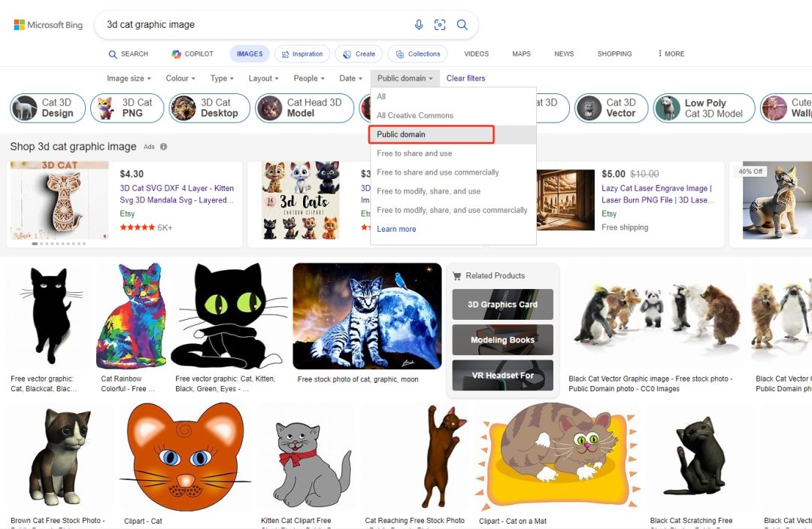The width and height of the screenshot is (812, 529).
Task: Open the Layout filter dropdown
Action: [263, 78]
